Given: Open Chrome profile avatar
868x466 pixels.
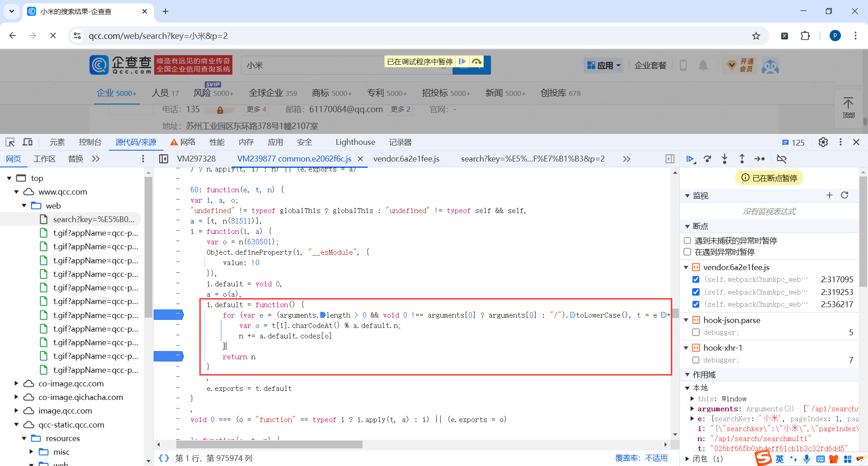Looking at the screenshot, I should pos(835,36).
